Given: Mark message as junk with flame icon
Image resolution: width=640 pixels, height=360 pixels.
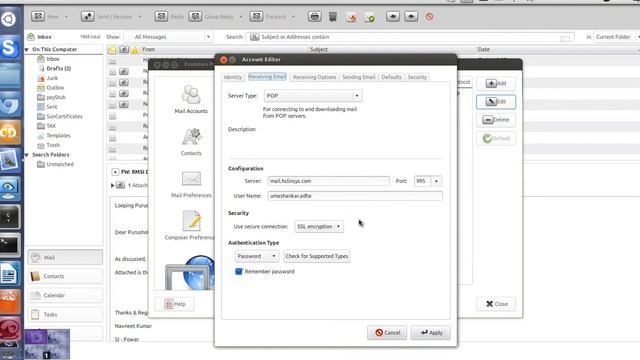Looking at the screenshot, I should coord(351,17).
